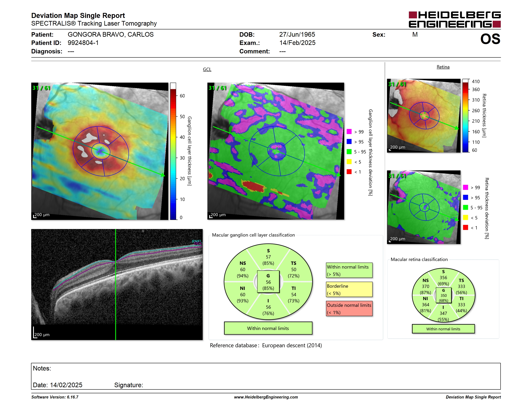
Task: Click the retina center box G 350 (68%)
Action: tap(443, 295)
